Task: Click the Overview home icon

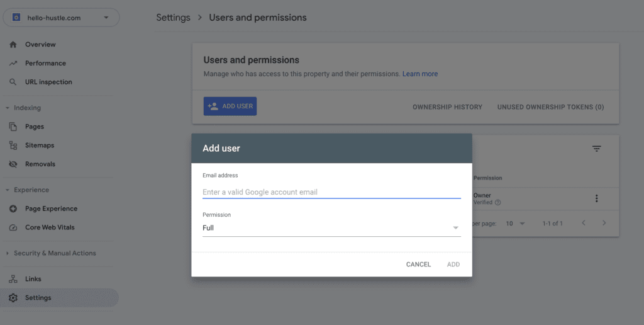Action: point(13,45)
